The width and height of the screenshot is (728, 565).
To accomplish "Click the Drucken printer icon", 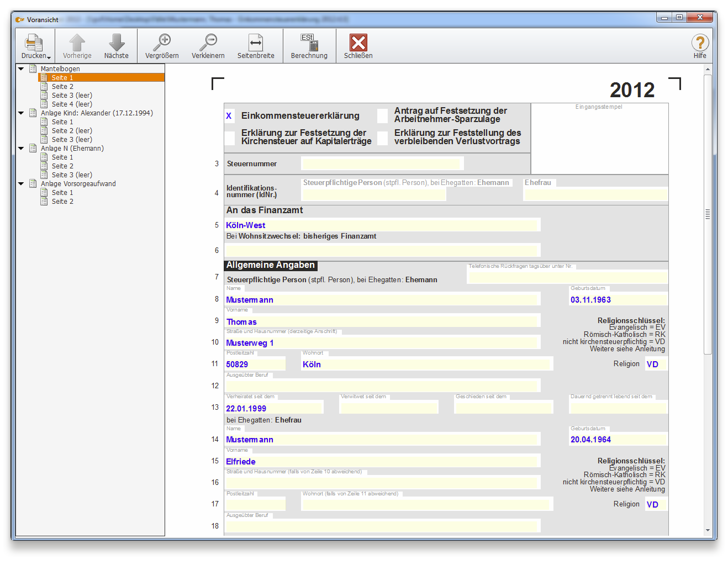I will [x=34, y=43].
